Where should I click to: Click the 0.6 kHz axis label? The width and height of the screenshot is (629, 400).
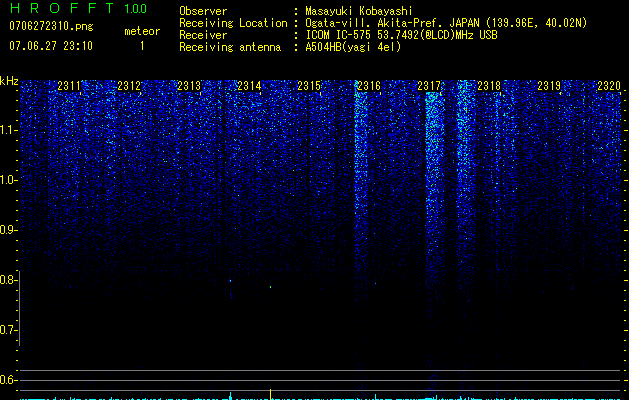[8, 380]
